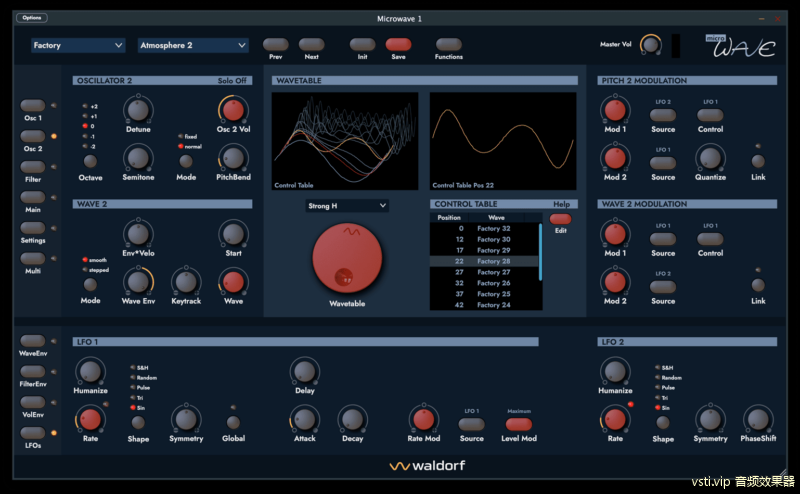Open the Atmosphere 2 preset dropdown

pos(193,45)
